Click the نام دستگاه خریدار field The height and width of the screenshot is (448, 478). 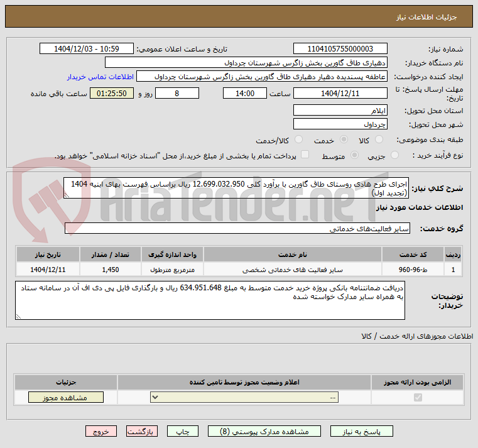pos(246,62)
